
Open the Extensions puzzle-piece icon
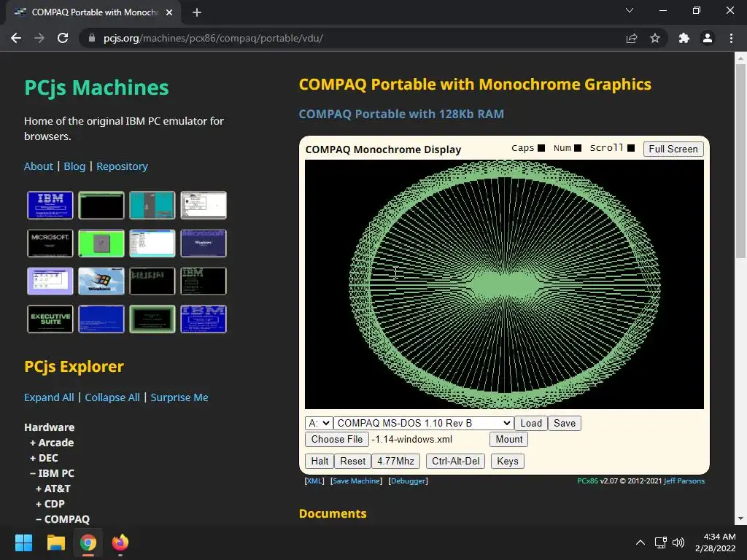coord(684,38)
